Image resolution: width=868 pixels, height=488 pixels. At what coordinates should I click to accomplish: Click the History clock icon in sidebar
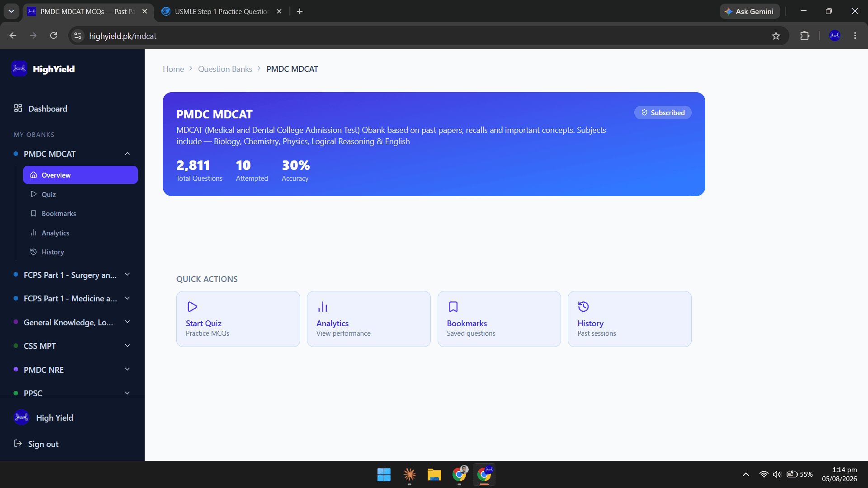[33, 252]
